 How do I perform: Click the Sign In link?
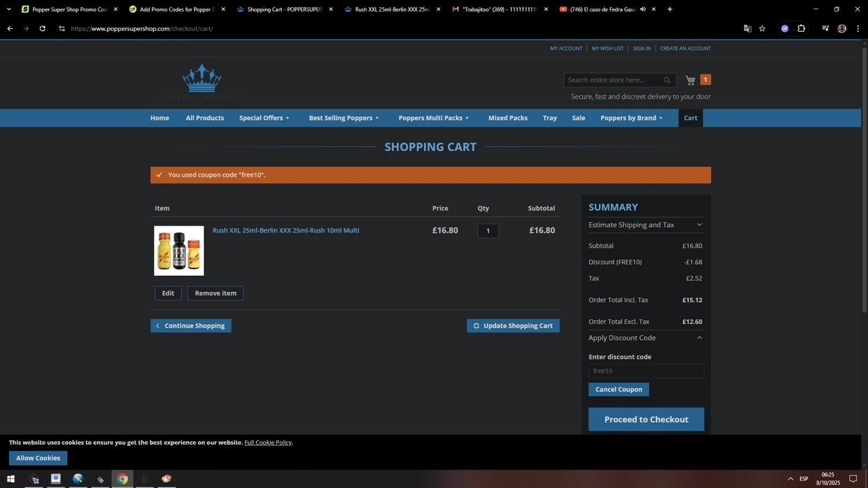[642, 49]
